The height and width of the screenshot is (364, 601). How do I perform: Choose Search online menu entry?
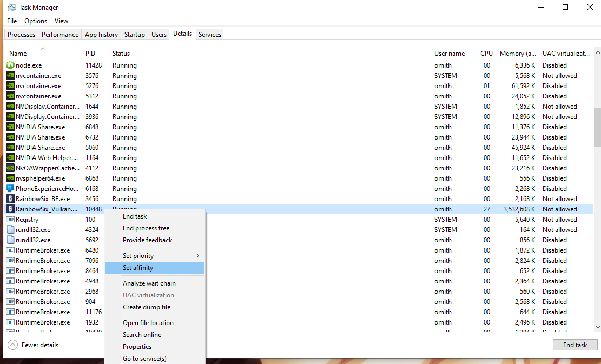155,334
